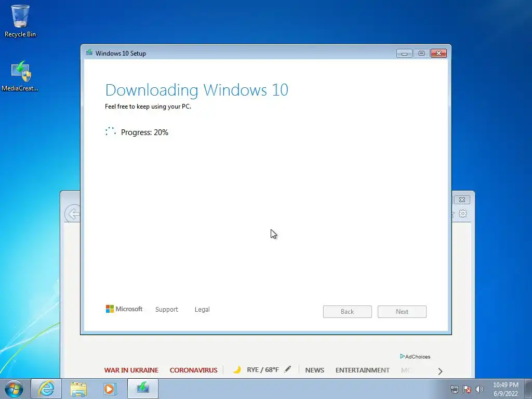Open the ENTERTAINMENT tab in the browser
This screenshot has height=399, width=532.
pyautogui.click(x=362, y=370)
